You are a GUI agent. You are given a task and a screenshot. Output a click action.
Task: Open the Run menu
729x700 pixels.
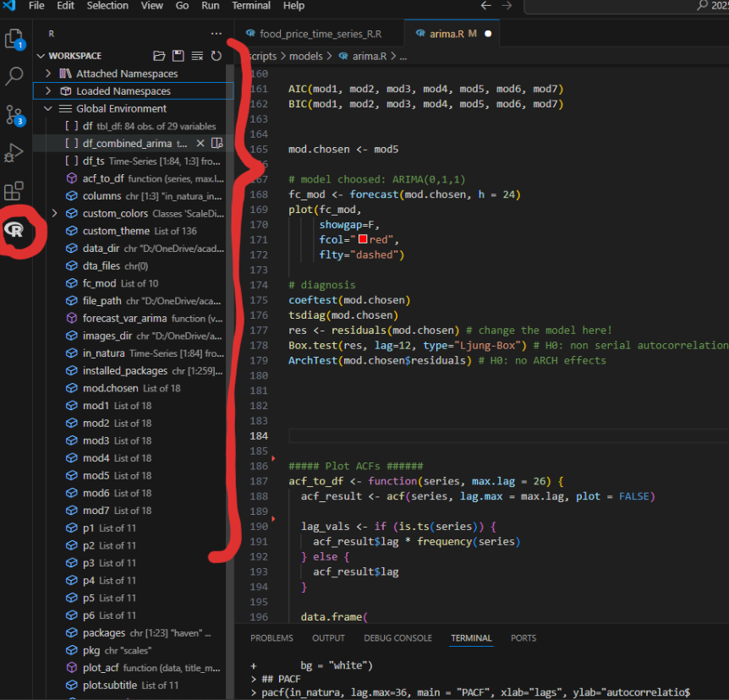pyautogui.click(x=210, y=6)
